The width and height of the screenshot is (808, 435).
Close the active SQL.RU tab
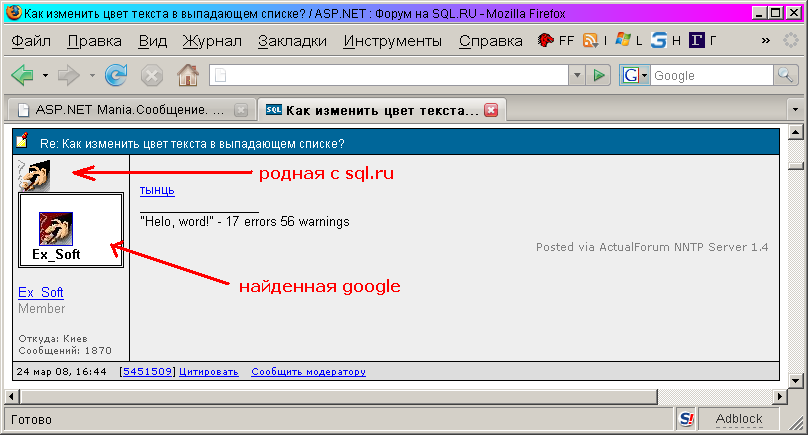(x=491, y=109)
